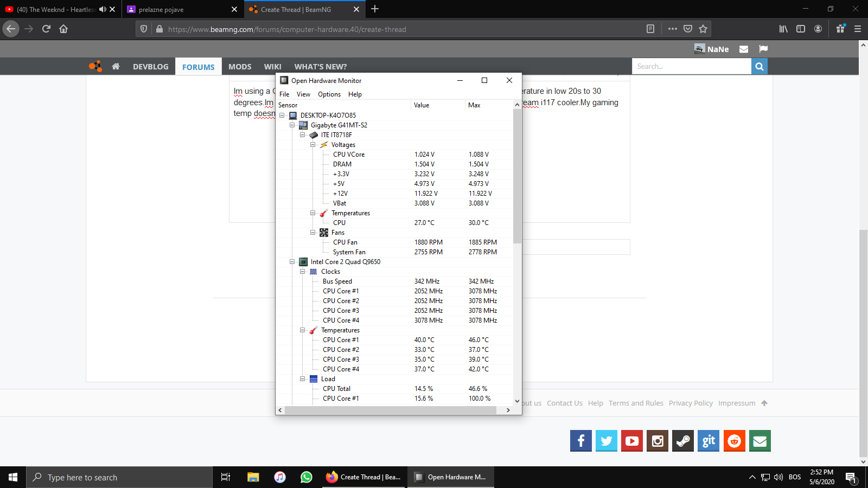Open the DEVBLOG navigation tab

[151, 67]
